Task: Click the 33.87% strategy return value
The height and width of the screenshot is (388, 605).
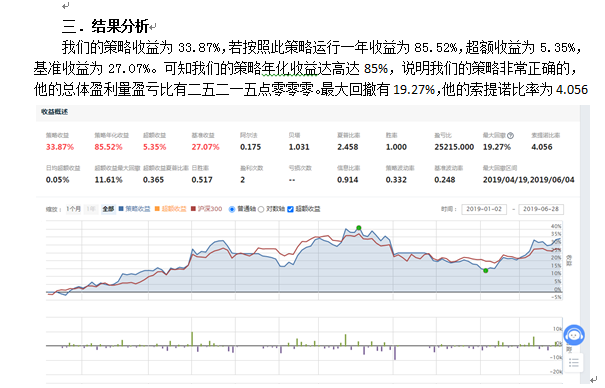Action: click(60, 147)
